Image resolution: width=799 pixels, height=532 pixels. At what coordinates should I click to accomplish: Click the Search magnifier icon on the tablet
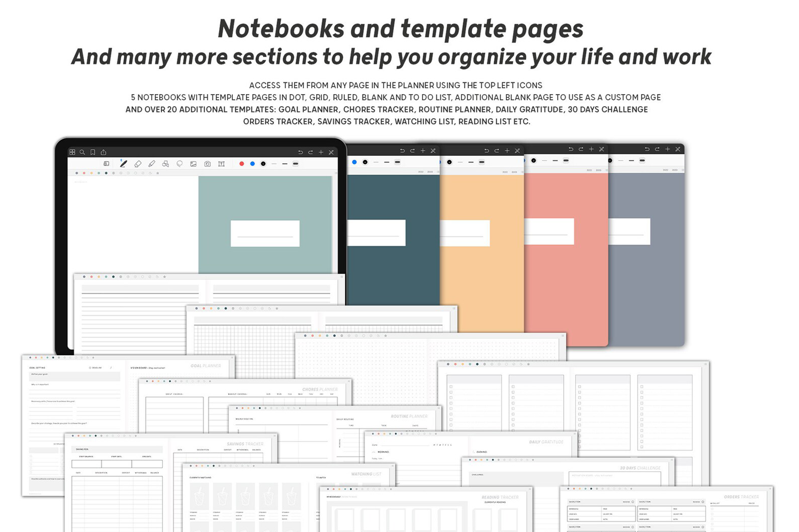83,152
